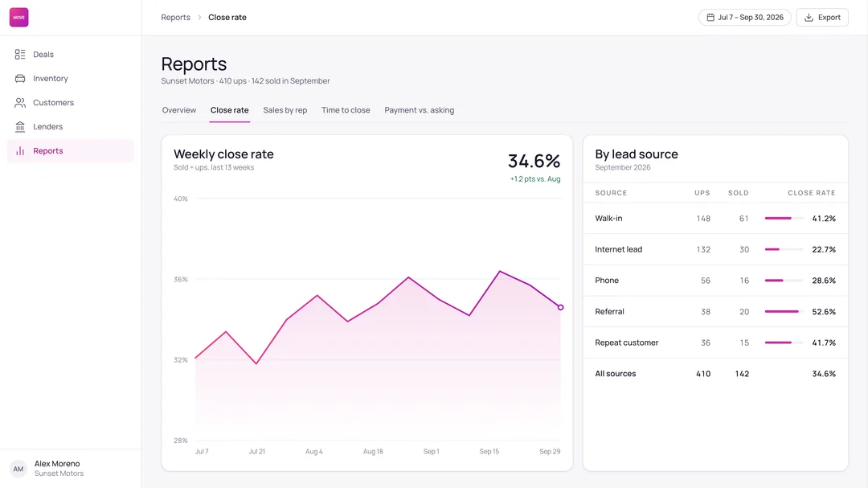Click the SOURCE column header

point(611,193)
